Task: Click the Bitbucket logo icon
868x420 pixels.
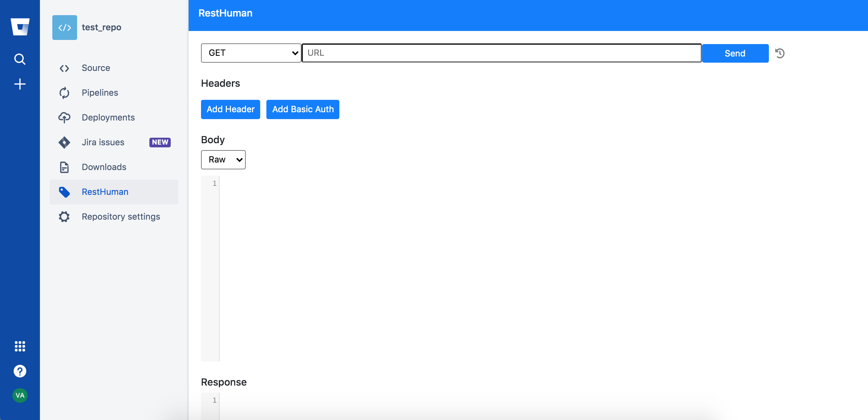Action: tap(20, 27)
